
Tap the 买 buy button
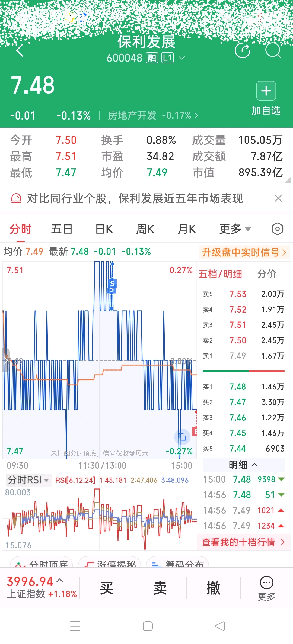coord(106,588)
